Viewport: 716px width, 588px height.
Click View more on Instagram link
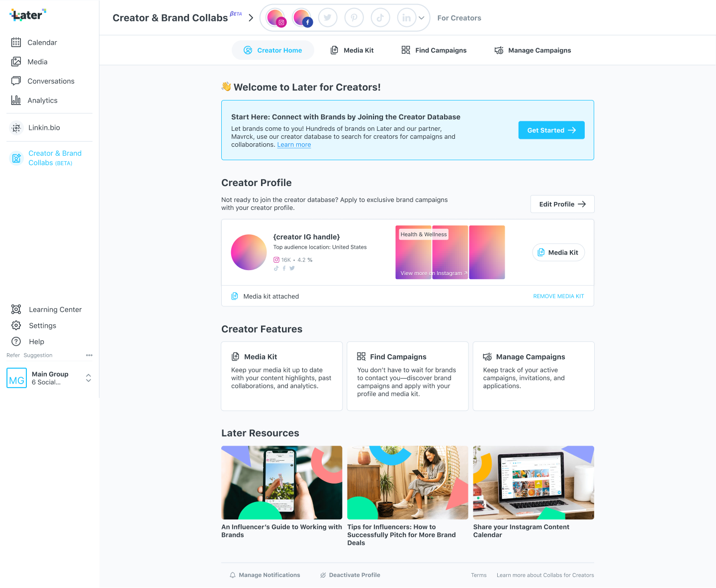[x=434, y=273]
